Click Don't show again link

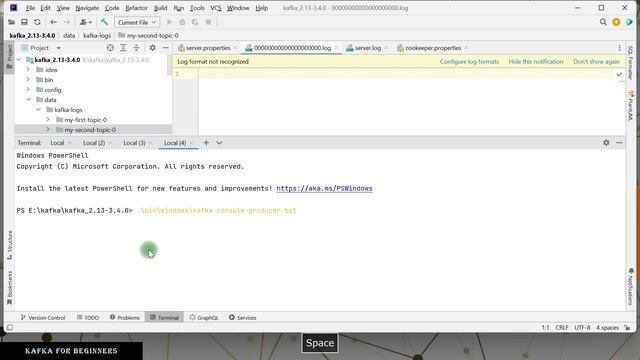596,62
